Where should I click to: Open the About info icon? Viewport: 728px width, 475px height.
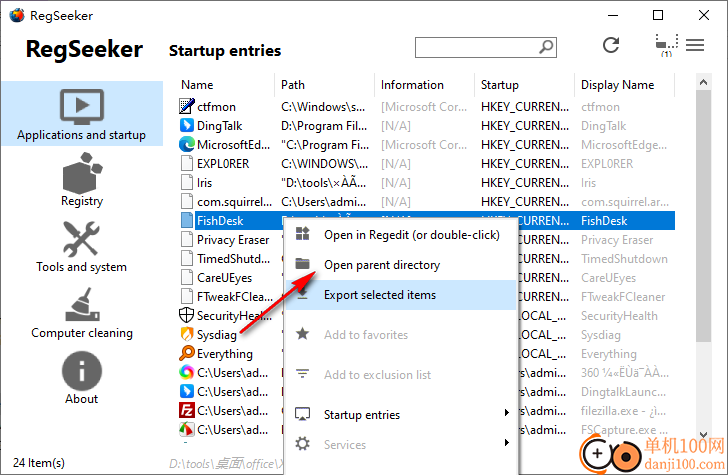82,371
